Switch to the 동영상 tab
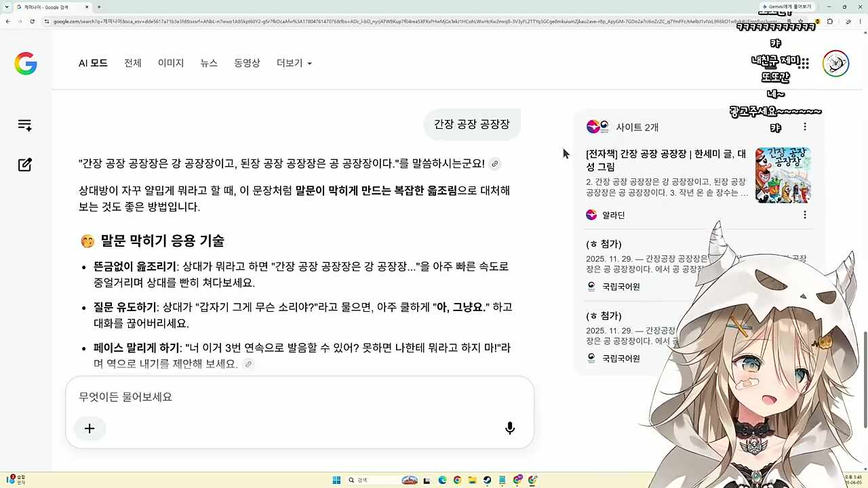868x488 pixels. pyautogui.click(x=247, y=63)
